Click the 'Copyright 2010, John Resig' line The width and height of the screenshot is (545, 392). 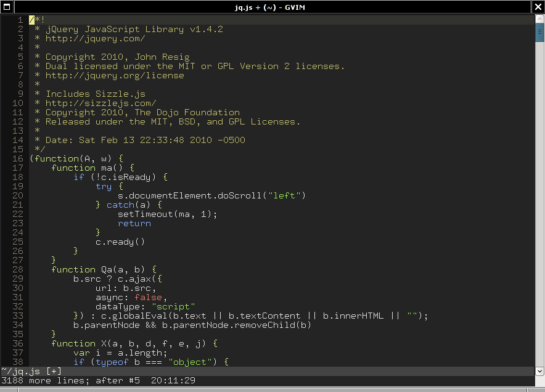tap(118, 57)
